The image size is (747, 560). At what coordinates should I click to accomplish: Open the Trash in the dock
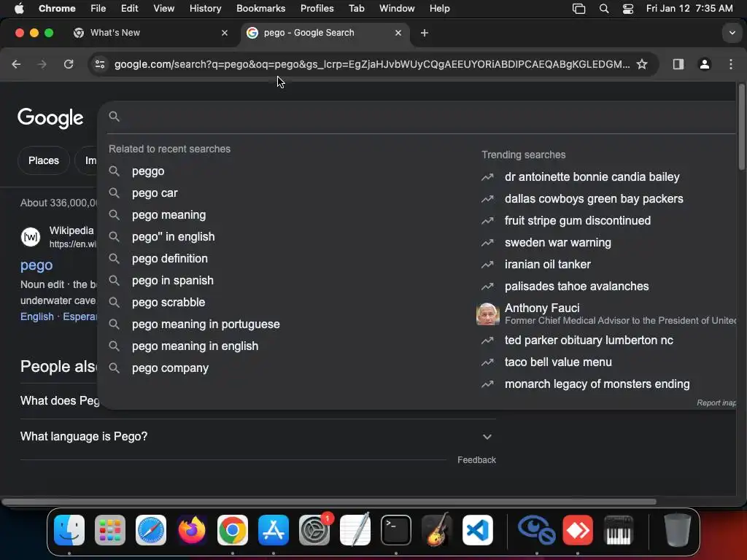(x=678, y=530)
